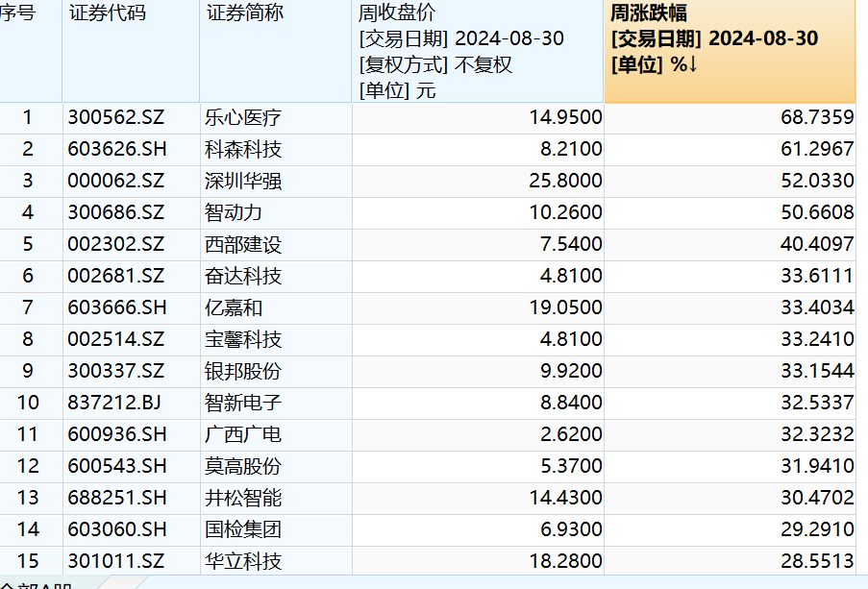Select weekly change 50.6608

(x=817, y=212)
